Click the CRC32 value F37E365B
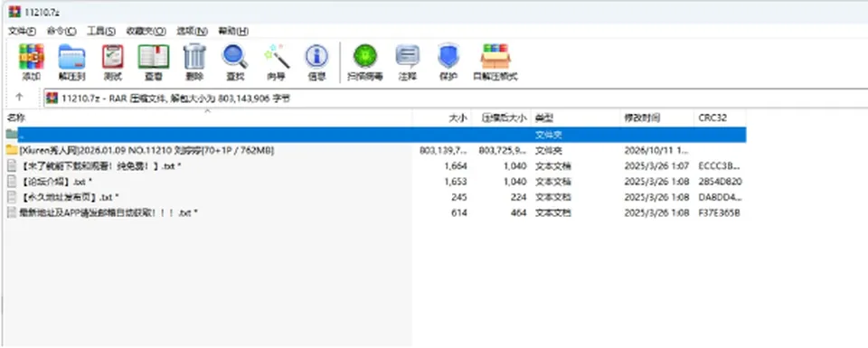Image resolution: width=868 pixels, height=348 pixels. click(719, 212)
